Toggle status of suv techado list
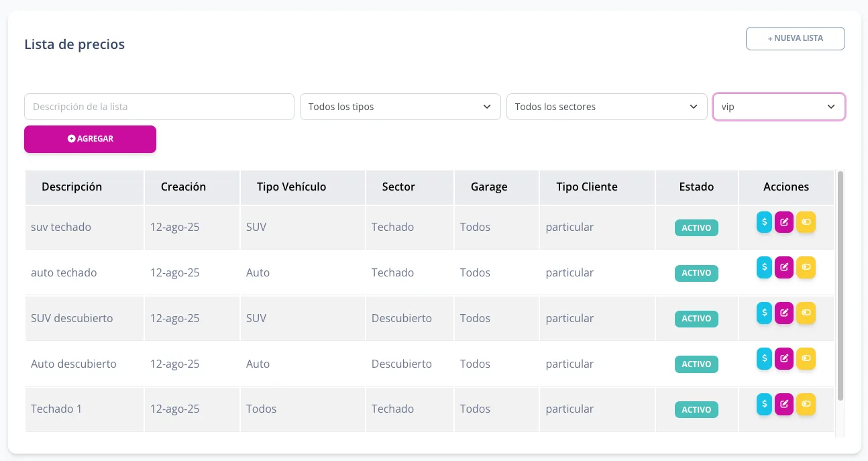The height and width of the screenshot is (461, 868). 806,222
